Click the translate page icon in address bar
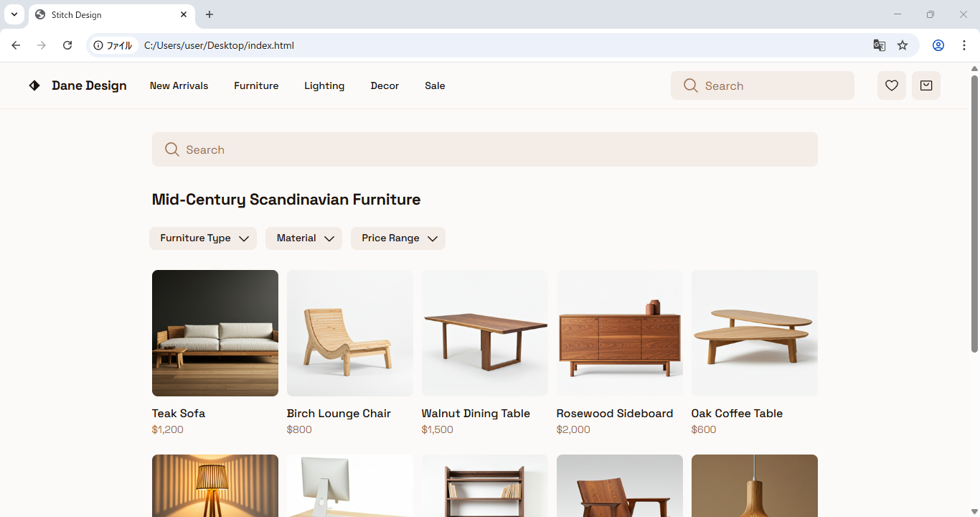 pos(879,45)
